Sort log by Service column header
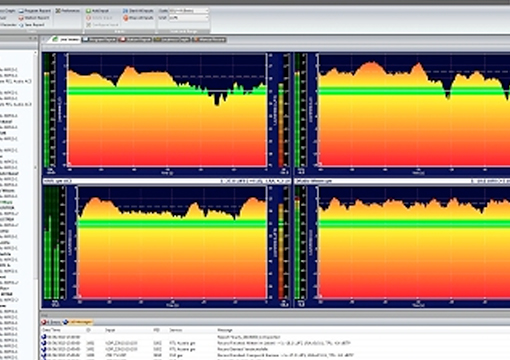This screenshot has width=510, height=360. [x=176, y=330]
